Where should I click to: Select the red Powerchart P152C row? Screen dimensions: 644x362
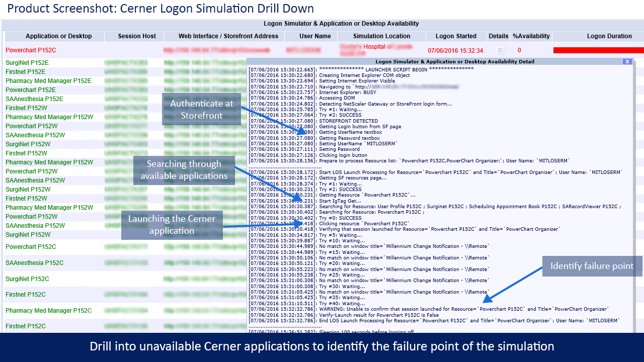click(31, 50)
